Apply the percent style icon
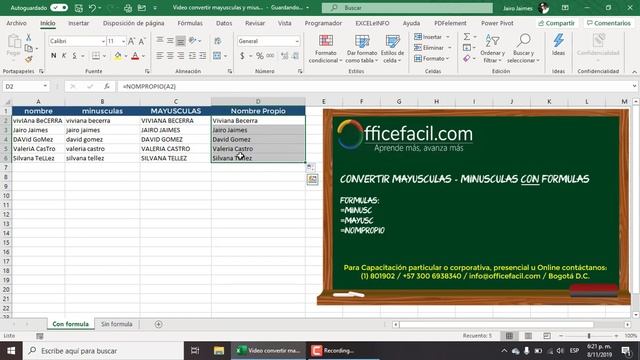Image resolution: width=640 pixels, height=360 pixels. tap(260, 56)
